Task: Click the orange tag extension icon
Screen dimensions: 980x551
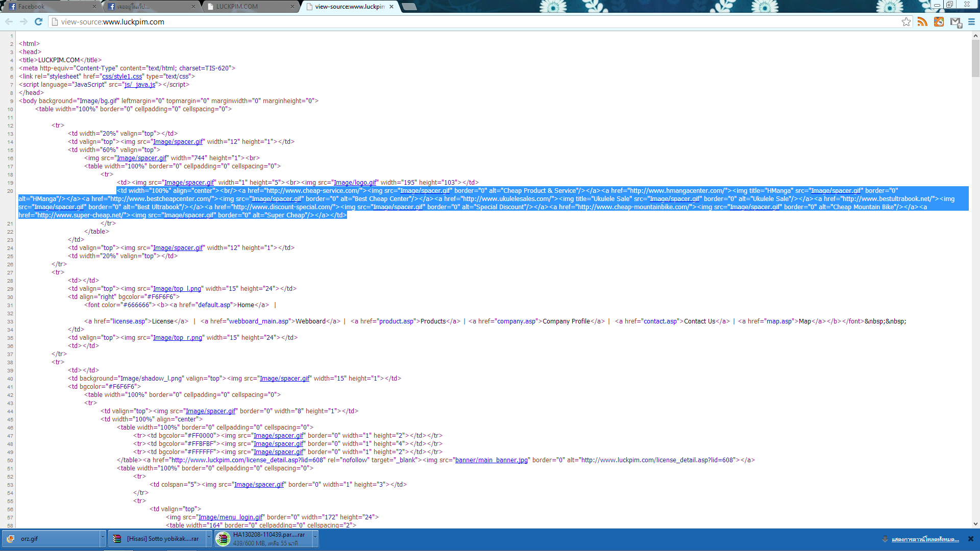Action: tap(939, 22)
